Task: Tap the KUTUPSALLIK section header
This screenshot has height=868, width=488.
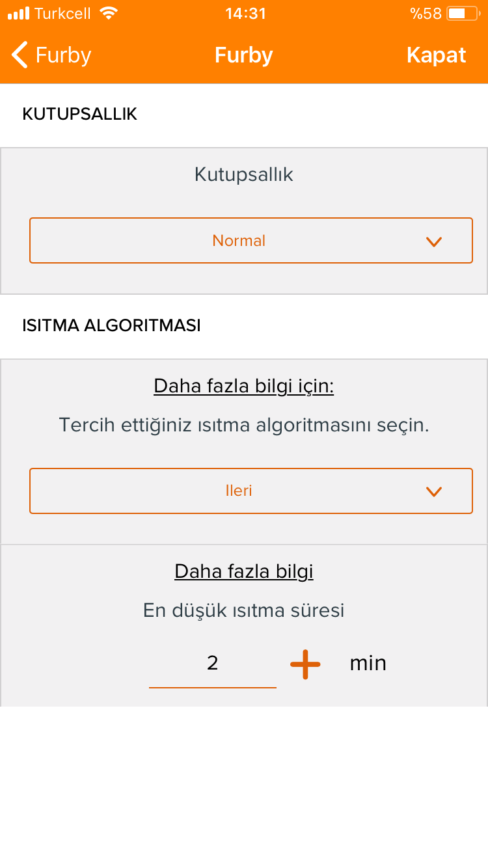Action: 79,114
